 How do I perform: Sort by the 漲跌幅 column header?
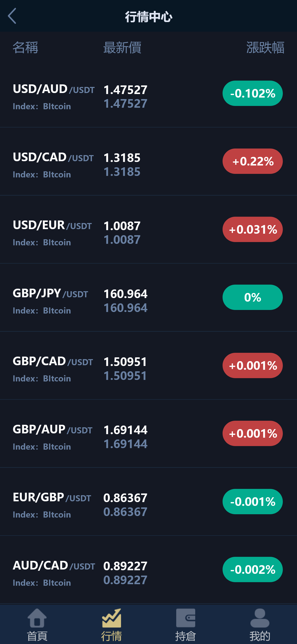click(265, 48)
